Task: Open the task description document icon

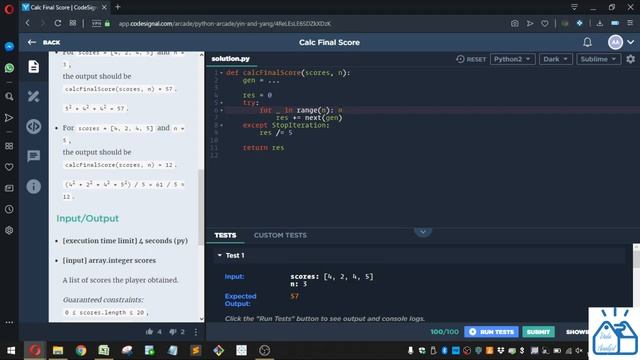Action: (x=33, y=67)
